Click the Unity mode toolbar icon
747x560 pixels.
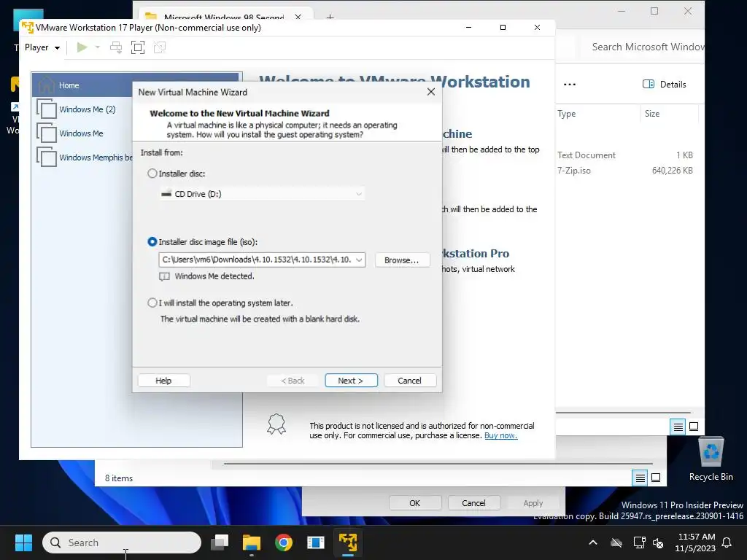pyautogui.click(x=160, y=47)
